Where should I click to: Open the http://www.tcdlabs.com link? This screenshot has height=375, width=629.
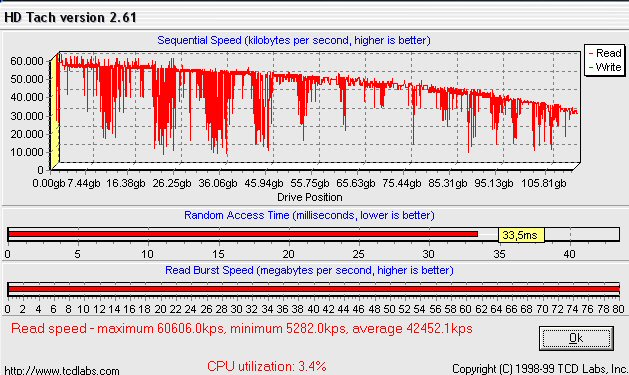pyautogui.click(x=62, y=370)
